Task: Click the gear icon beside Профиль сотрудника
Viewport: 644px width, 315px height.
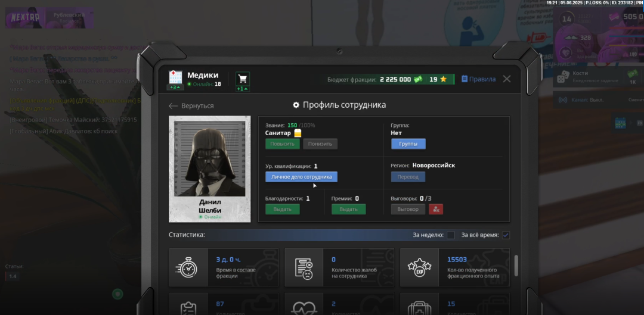Action: pyautogui.click(x=296, y=105)
